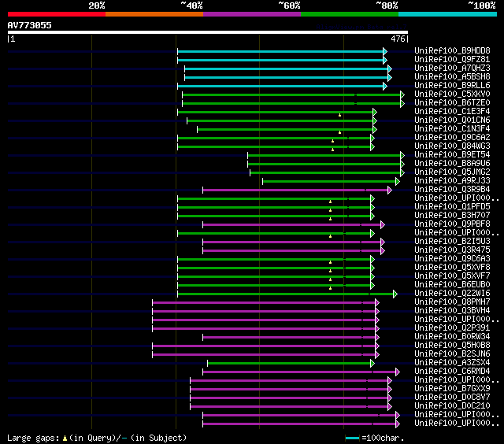Click the AV773055 query name label
Viewport: 504px width, 444px height.
(30, 25)
